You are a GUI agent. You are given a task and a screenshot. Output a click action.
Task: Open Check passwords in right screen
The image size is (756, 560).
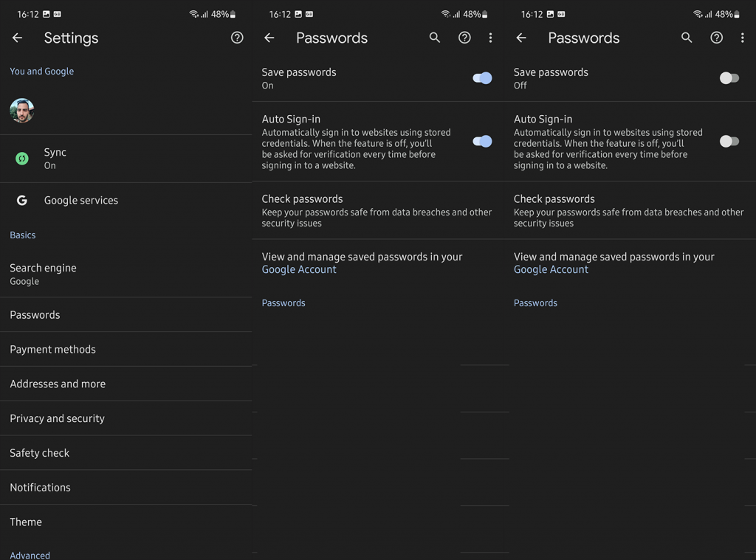point(630,210)
